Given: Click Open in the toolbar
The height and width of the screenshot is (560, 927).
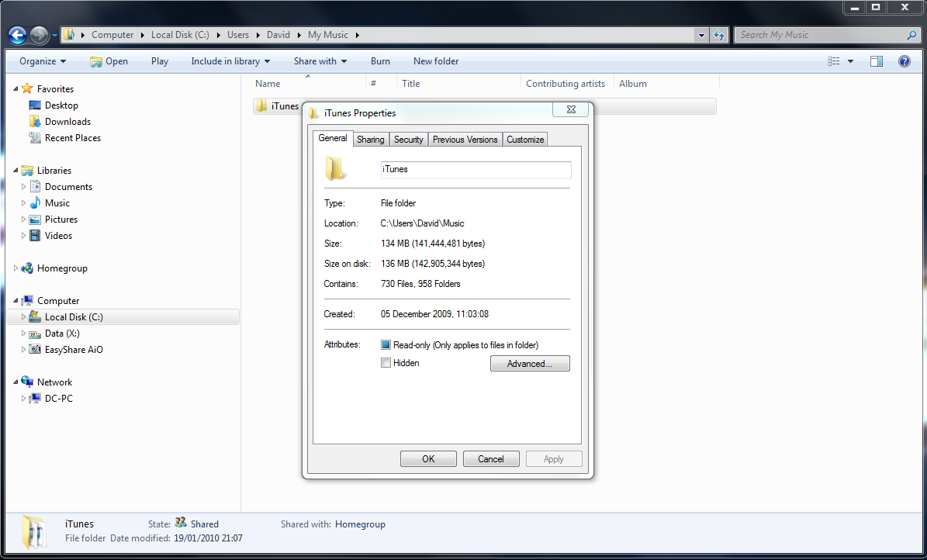Looking at the screenshot, I should pyautogui.click(x=109, y=61).
